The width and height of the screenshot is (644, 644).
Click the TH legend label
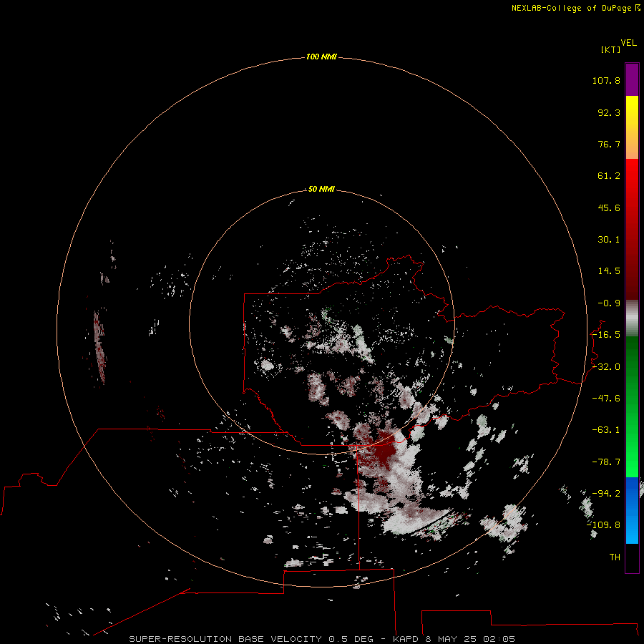[615, 557]
